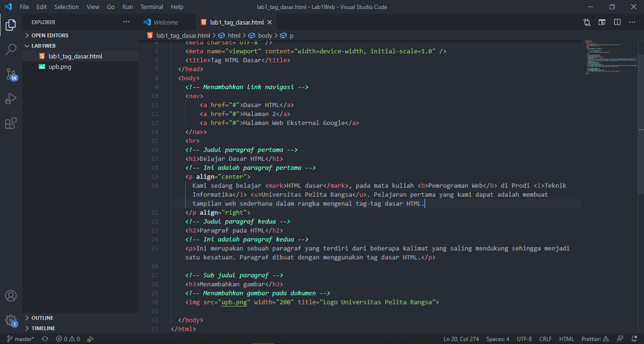Click CRLF in the status bar

click(x=545, y=339)
